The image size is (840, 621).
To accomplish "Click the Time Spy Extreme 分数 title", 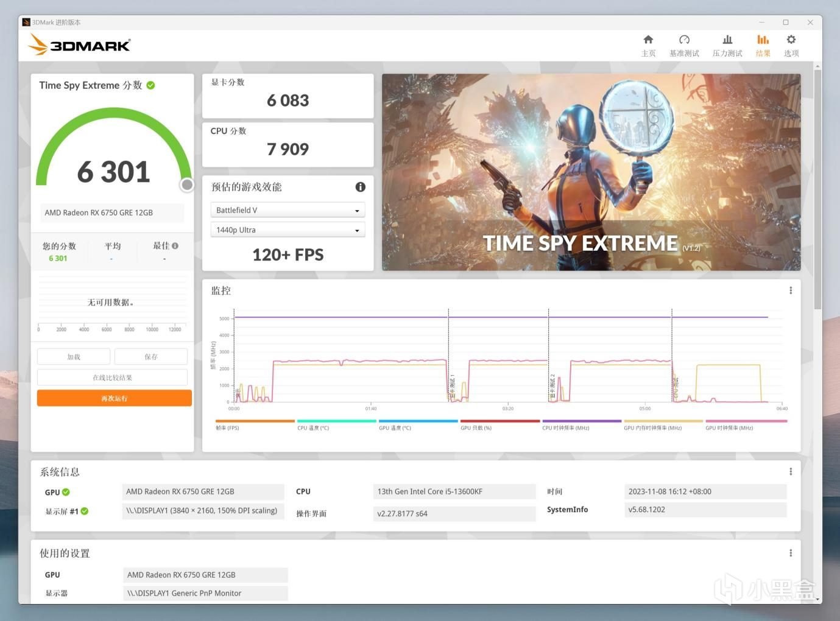I will 91,85.
